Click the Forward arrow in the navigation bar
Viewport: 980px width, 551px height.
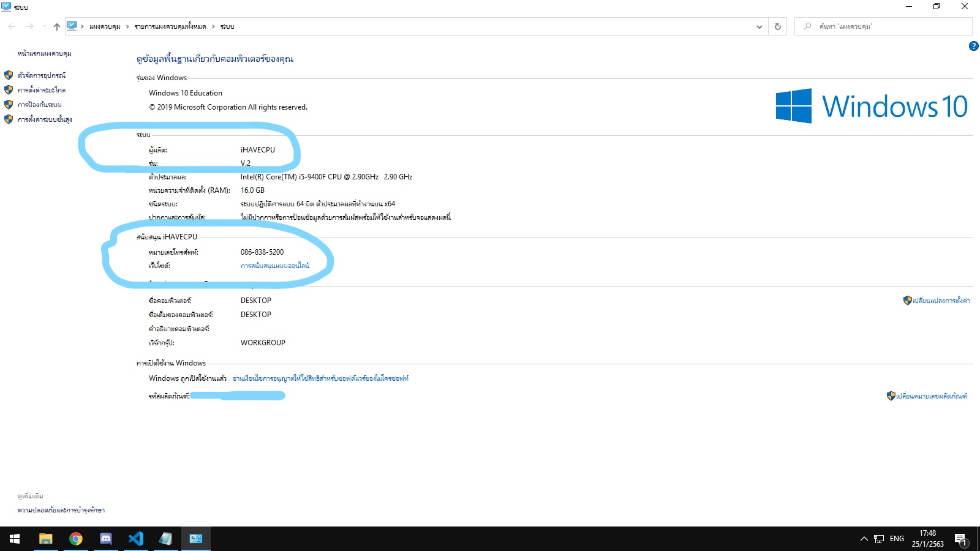[29, 26]
